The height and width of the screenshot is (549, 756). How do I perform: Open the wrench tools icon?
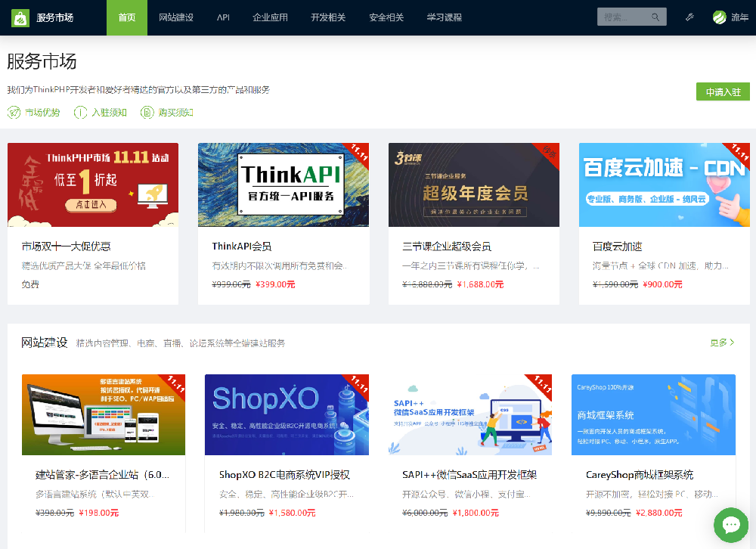click(689, 17)
